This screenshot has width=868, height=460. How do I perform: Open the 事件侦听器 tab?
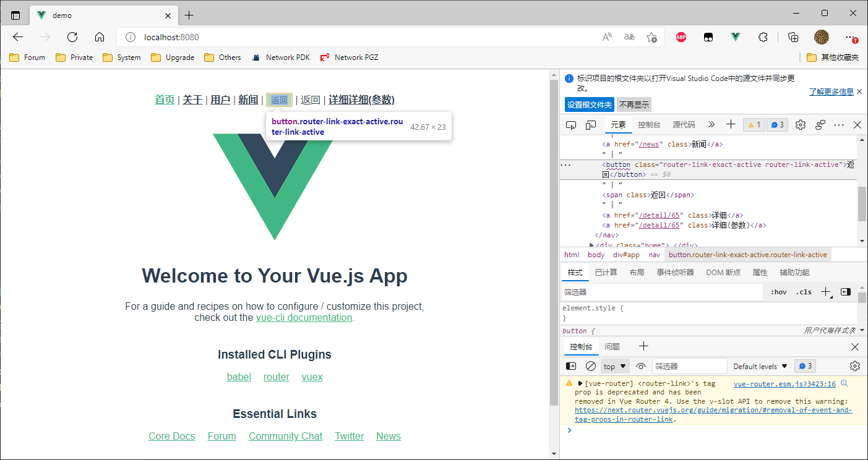(x=675, y=273)
